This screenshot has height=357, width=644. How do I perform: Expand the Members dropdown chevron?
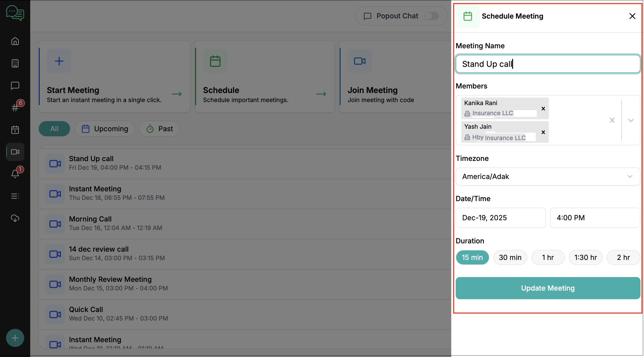pos(631,120)
